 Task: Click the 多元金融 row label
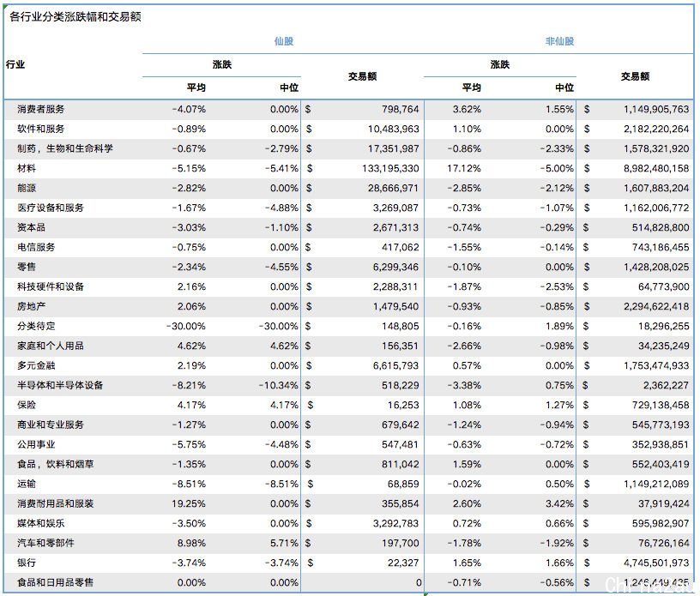[36, 365]
